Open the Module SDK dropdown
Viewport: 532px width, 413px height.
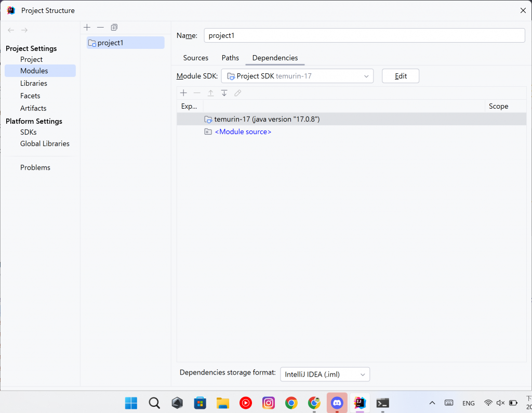(x=297, y=76)
